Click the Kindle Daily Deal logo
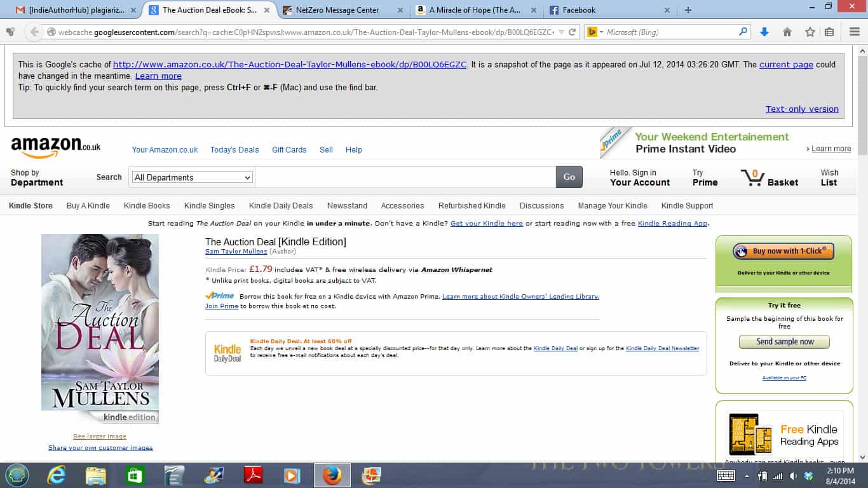The height and width of the screenshot is (488, 868). [x=227, y=353]
